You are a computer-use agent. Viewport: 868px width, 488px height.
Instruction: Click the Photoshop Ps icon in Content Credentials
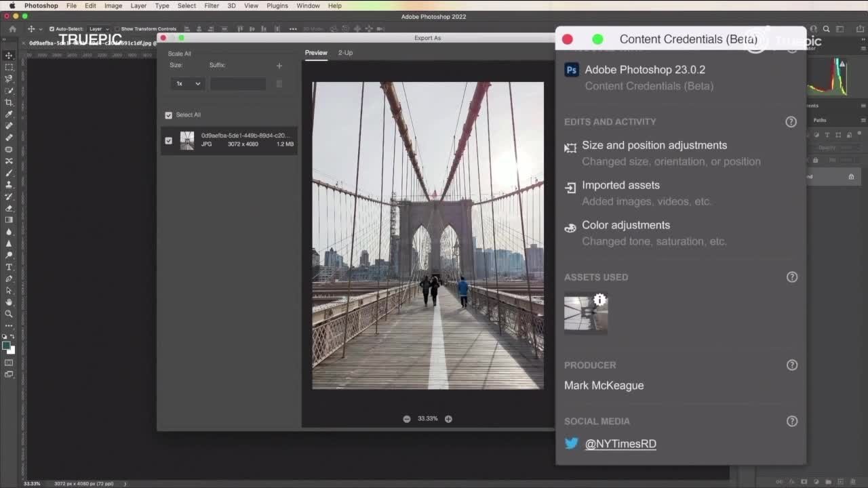pyautogui.click(x=572, y=70)
